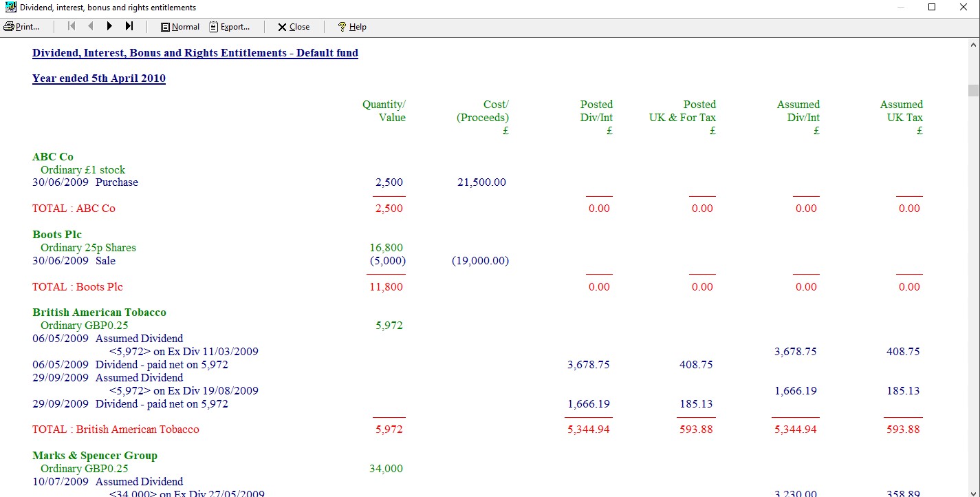Go to the first page of the report
The image size is (980, 497).
[72, 27]
